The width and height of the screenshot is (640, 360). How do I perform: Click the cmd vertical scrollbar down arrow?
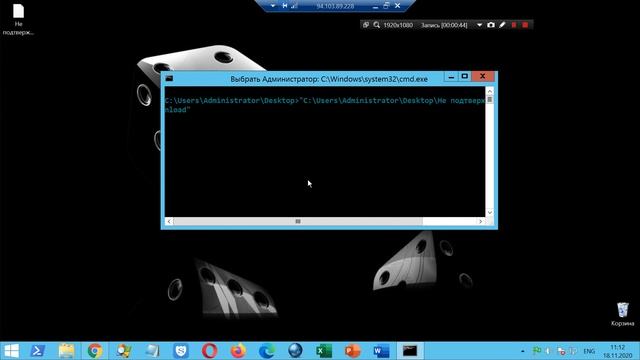coord(490,213)
